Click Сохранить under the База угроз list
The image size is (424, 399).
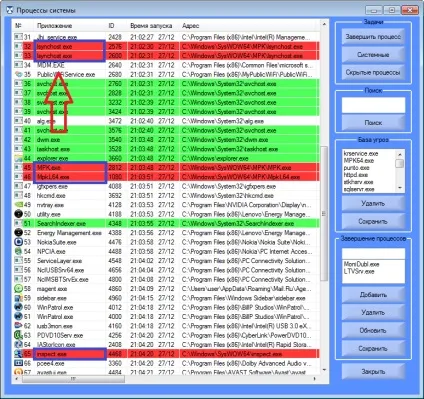(x=373, y=221)
